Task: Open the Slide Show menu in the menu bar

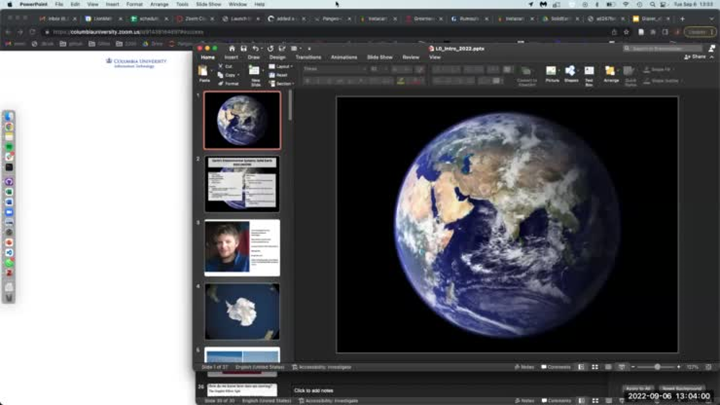Action: point(207,4)
